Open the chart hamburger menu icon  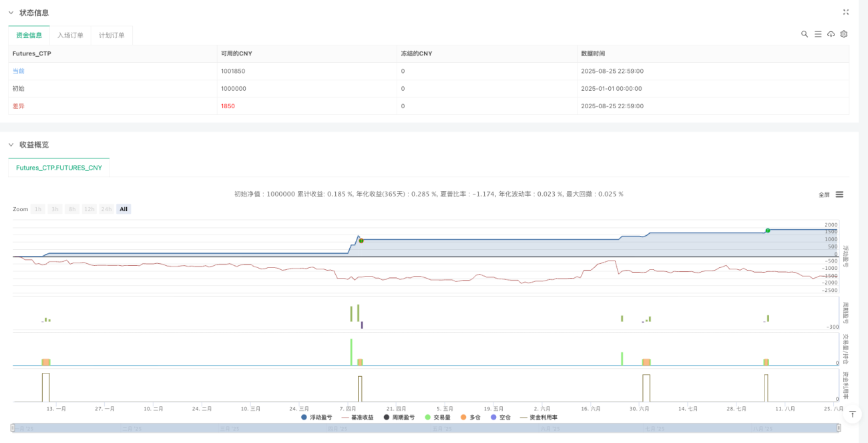click(x=839, y=194)
